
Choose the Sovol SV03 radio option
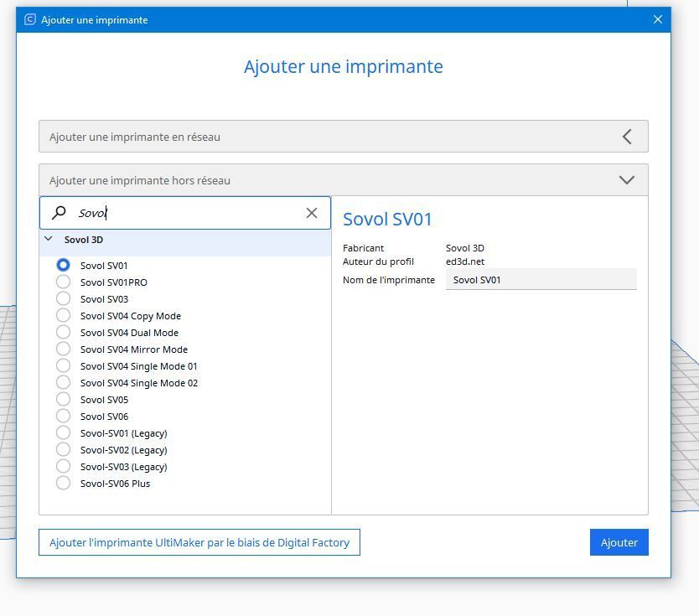(64, 298)
